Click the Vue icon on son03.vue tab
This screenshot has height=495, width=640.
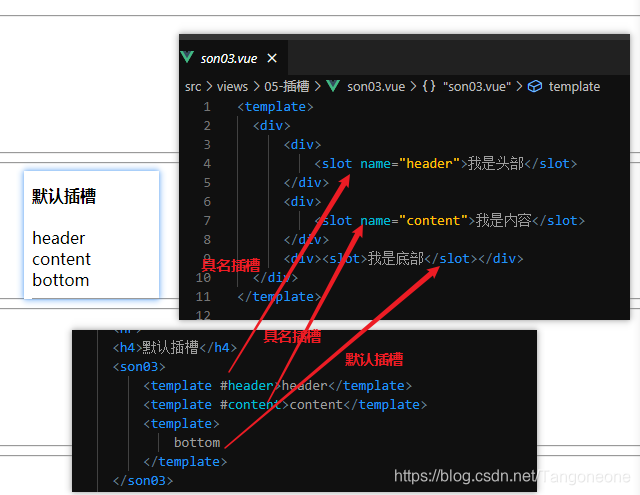(187, 57)
